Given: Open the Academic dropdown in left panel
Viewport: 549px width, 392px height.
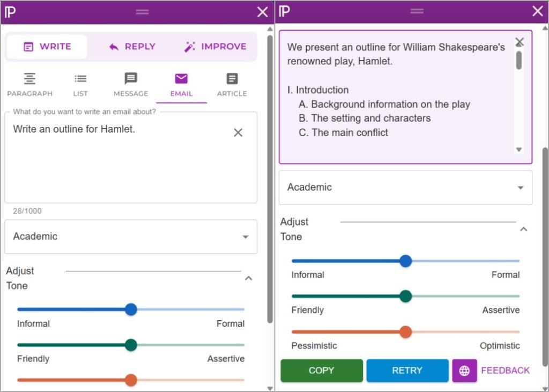Looking at the screenshot, I should (131, 237).
